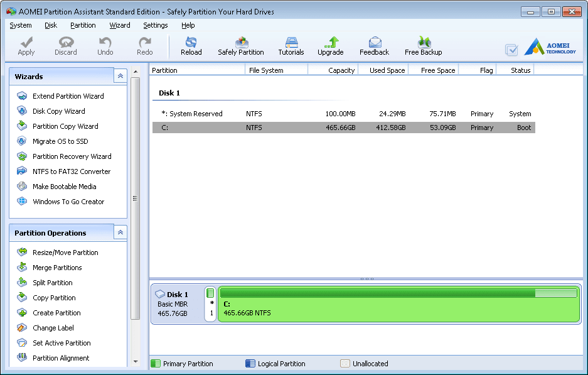
Task: Collapse the Partition Operations panel
Action: coord(120,232)
